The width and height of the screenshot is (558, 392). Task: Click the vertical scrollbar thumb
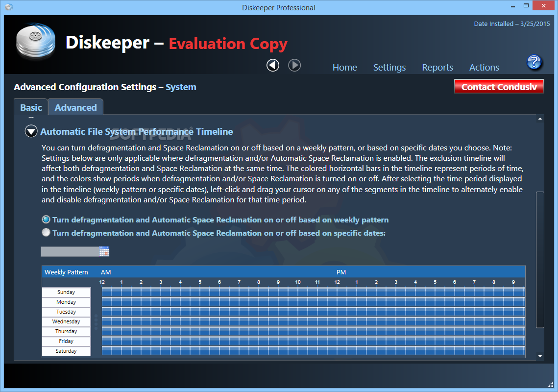[540, 260]
